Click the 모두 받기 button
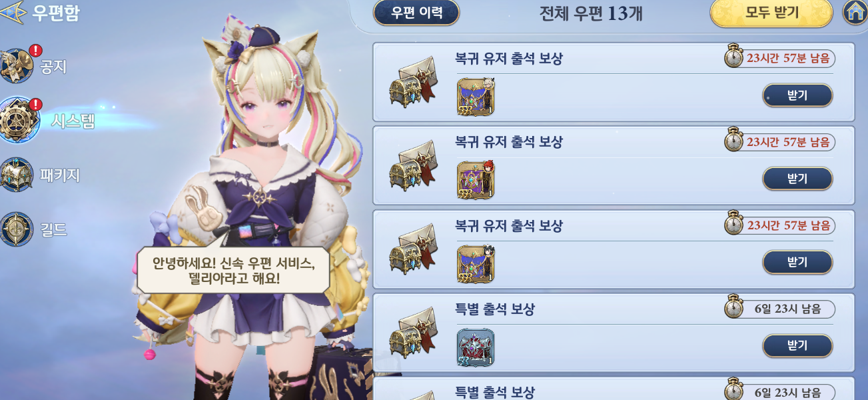The height and width of the screenshot is (400, 868). pos(771,12)
